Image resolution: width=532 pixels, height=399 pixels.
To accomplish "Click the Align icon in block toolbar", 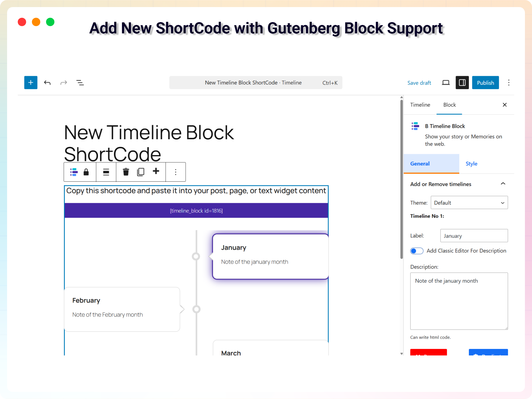I will 106,172.
